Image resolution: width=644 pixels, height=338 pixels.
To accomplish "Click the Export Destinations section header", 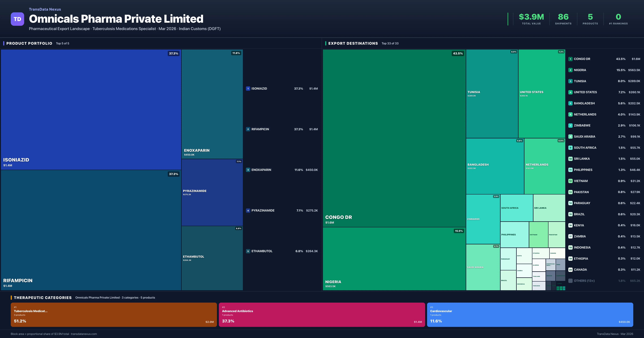I will point(353,43).
